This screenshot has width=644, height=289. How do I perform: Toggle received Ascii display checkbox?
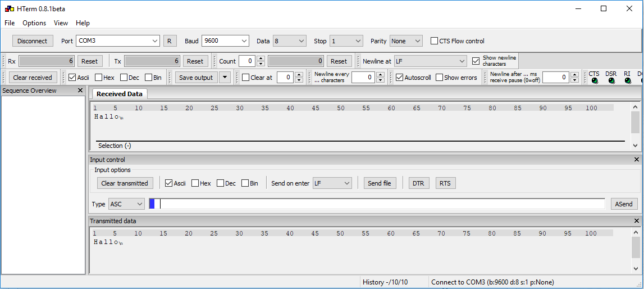point(72,77)
